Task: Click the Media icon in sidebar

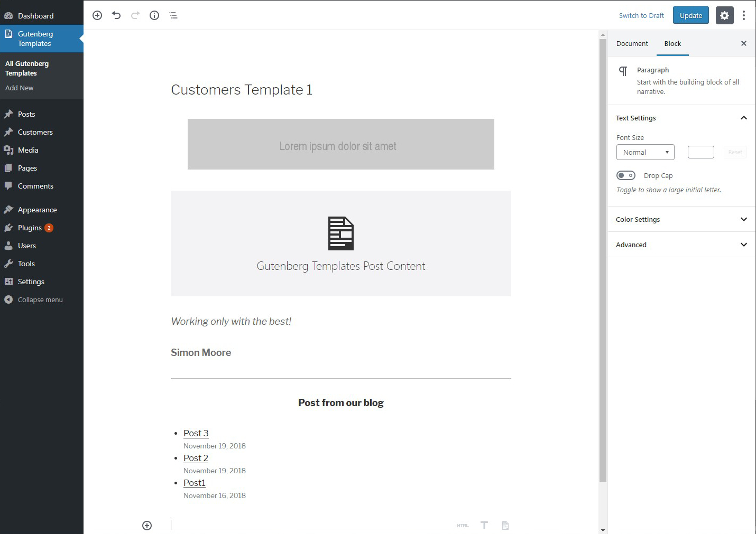Action: click(8, 150)
